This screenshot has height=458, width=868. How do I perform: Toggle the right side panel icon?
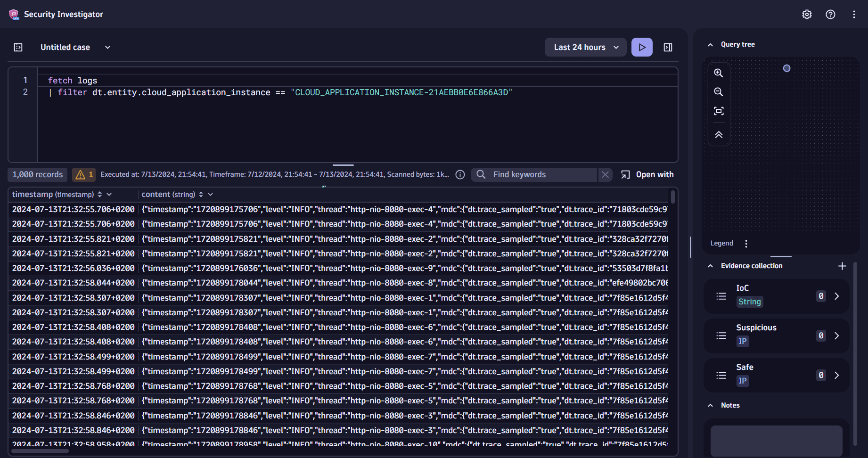(x=668, y=47)
